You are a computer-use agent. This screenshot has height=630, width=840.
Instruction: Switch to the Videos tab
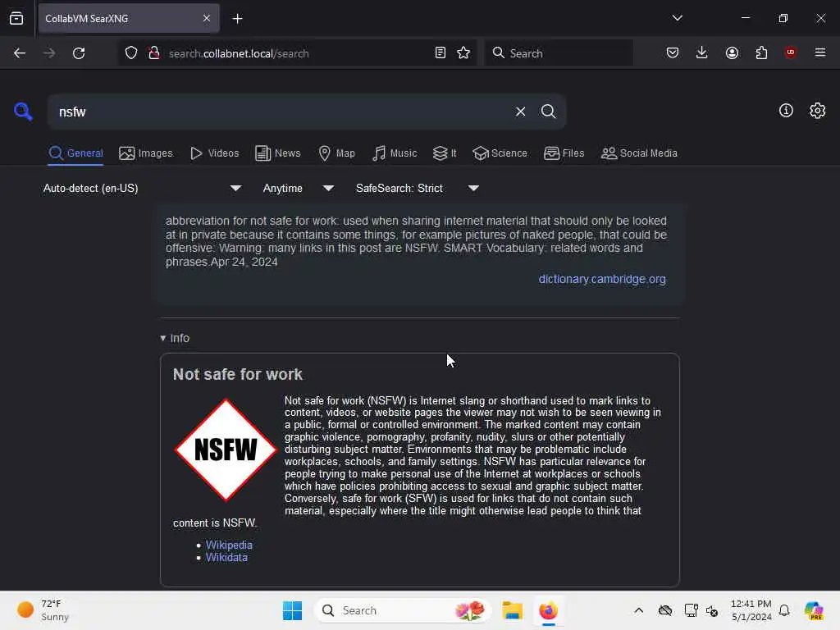pos(214,153)
